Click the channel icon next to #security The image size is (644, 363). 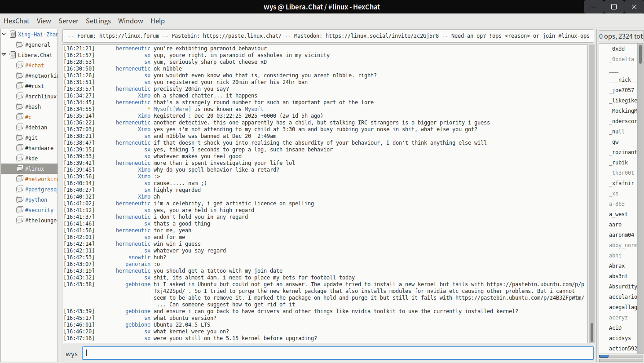[19, 210]
